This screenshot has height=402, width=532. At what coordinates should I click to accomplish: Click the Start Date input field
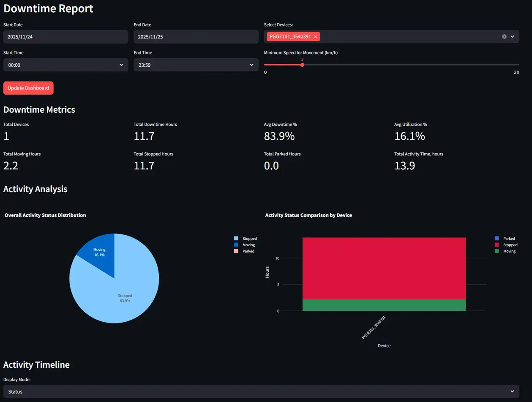(65, 37)
